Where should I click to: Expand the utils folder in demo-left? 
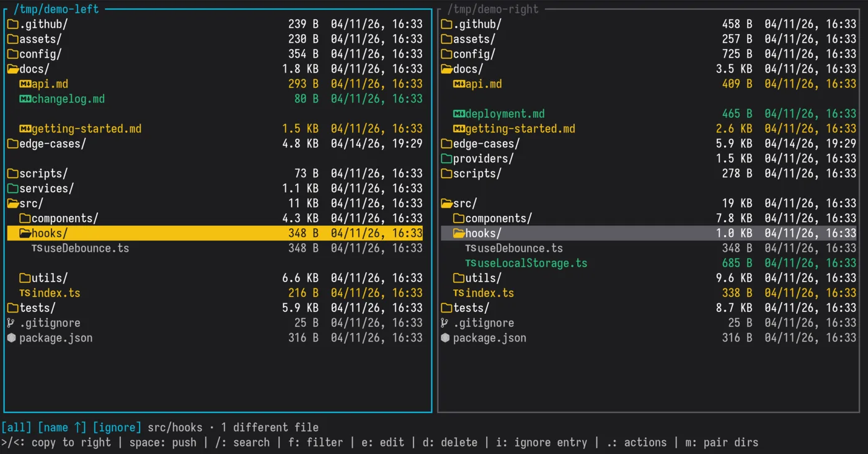click(x=25, y=278)
